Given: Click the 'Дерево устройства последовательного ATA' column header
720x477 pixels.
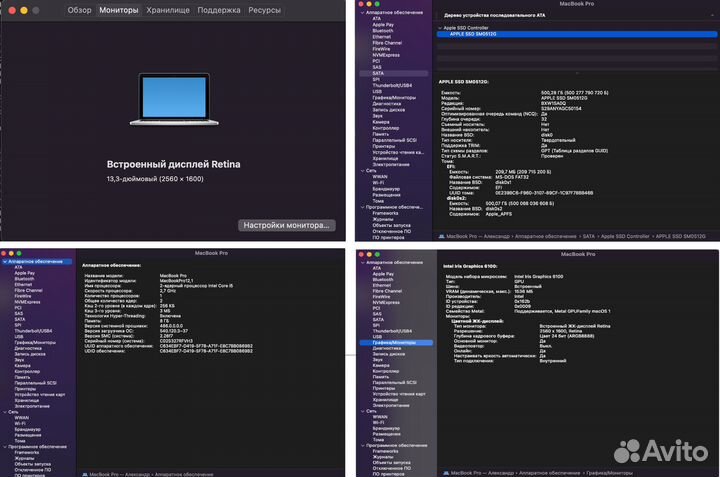Looking at the screenshot, I should tap(495, 15).
